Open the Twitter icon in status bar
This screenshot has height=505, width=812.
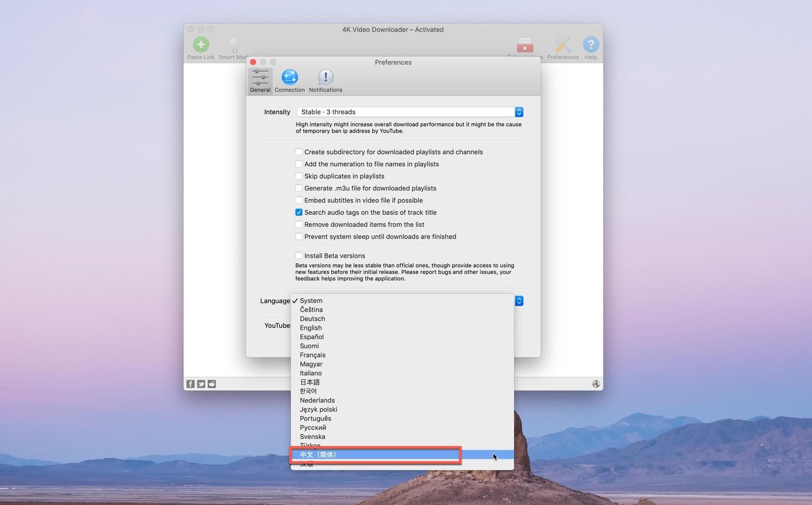(x=201, y=384)
